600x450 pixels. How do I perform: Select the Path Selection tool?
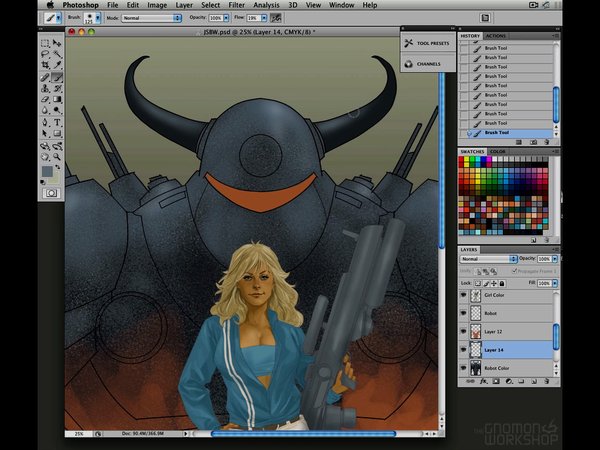pos(45,134)
